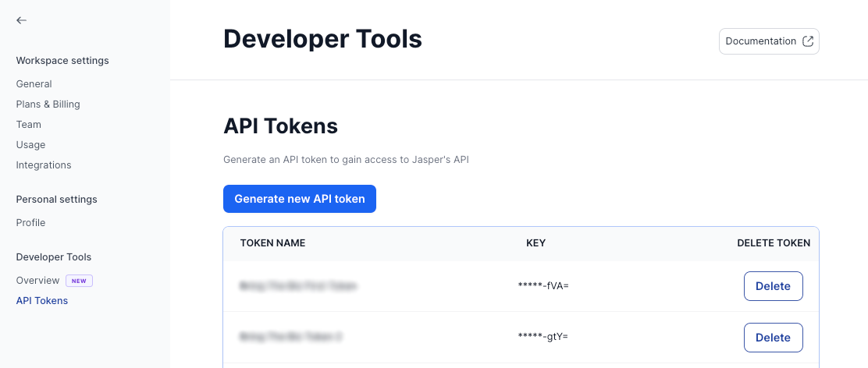Open Profile under Personal settings
Image resolution: width=868 pixels, height=368 pixels.
point(30,223)
